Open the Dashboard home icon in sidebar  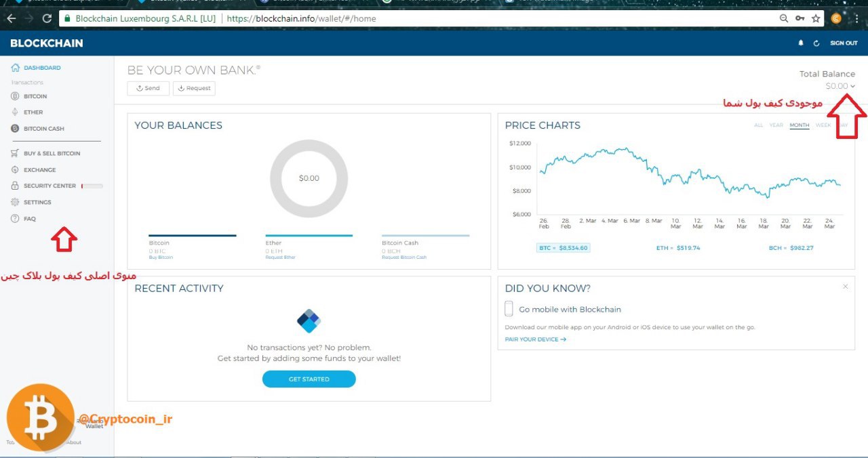click(x=15, y=68)
